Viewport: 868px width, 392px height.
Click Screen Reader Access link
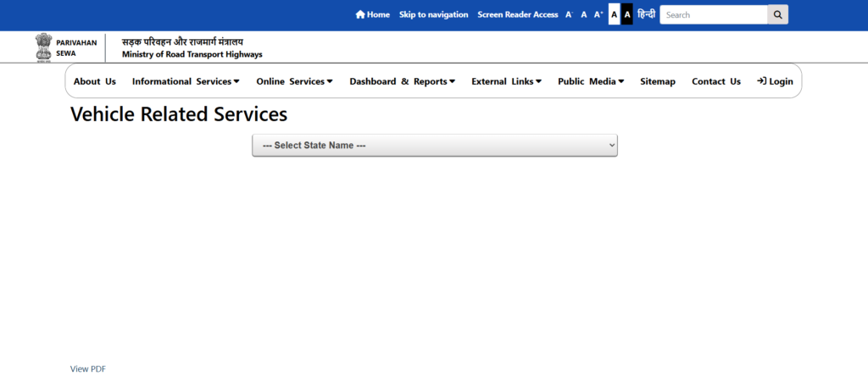[x=517, y=14]
